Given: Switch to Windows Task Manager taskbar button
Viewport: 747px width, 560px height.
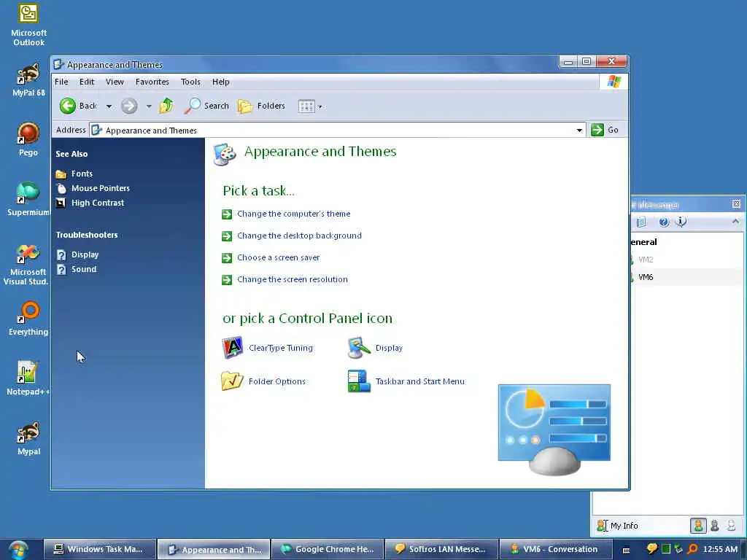Looking at the screenshot, I should pyautogui.click(x=99, y=549).
